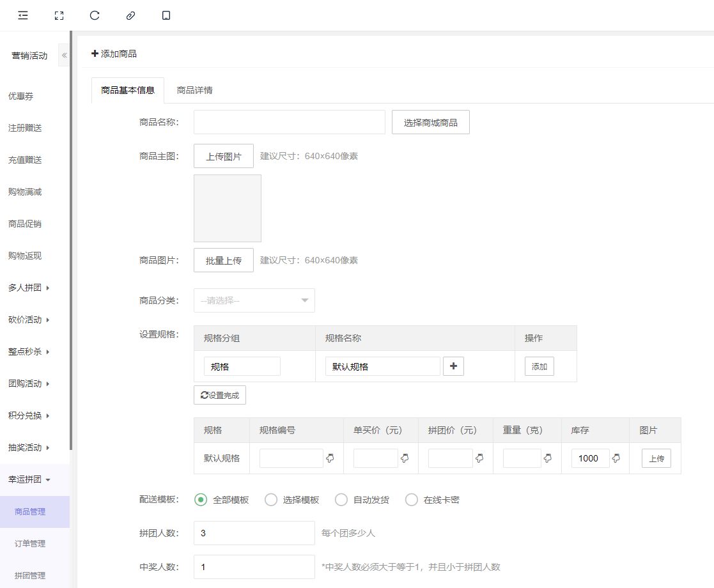
Task: Click the 选择商城商品 button
Action: pyautogui.click(x=430, y=122)
